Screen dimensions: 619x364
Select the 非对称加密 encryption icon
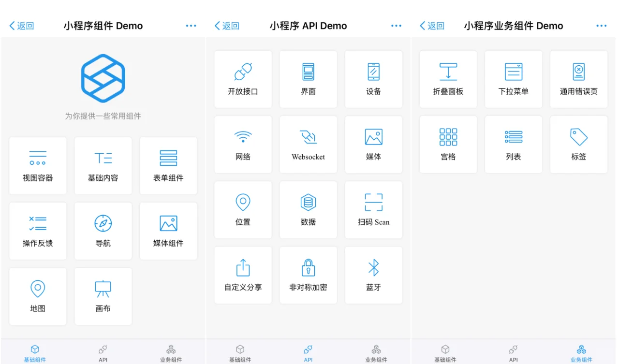(308, 275)
